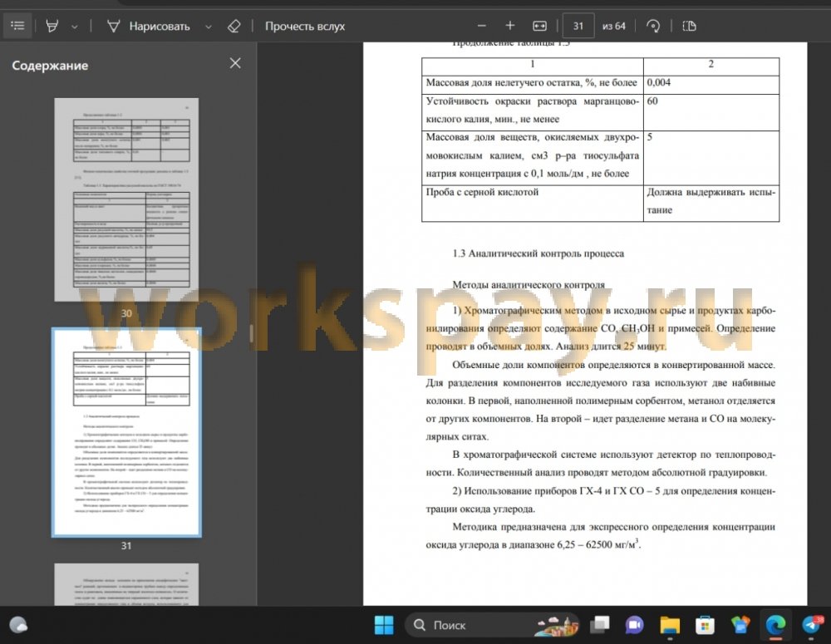Switch the page view layout
This screenshot has width=831, height=644.
coord(689,26)
